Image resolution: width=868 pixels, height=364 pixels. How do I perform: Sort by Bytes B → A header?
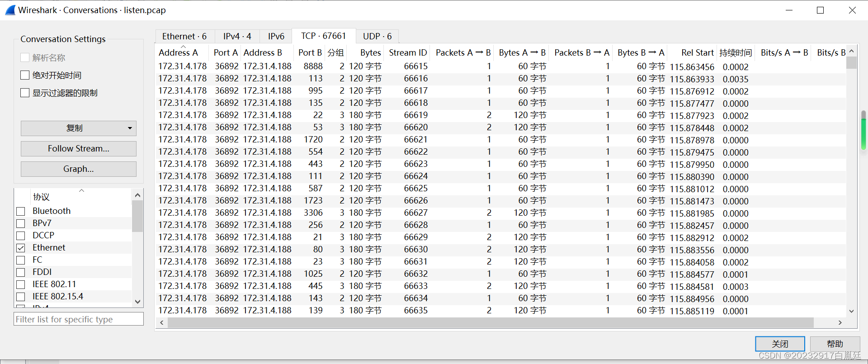coord(641,53)
